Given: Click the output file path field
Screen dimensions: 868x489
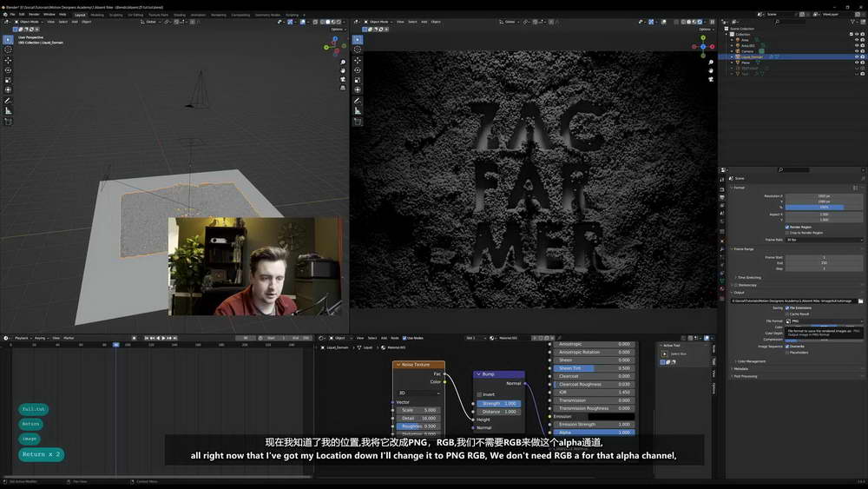Looking at the screenshot, I should coord(794,301).
